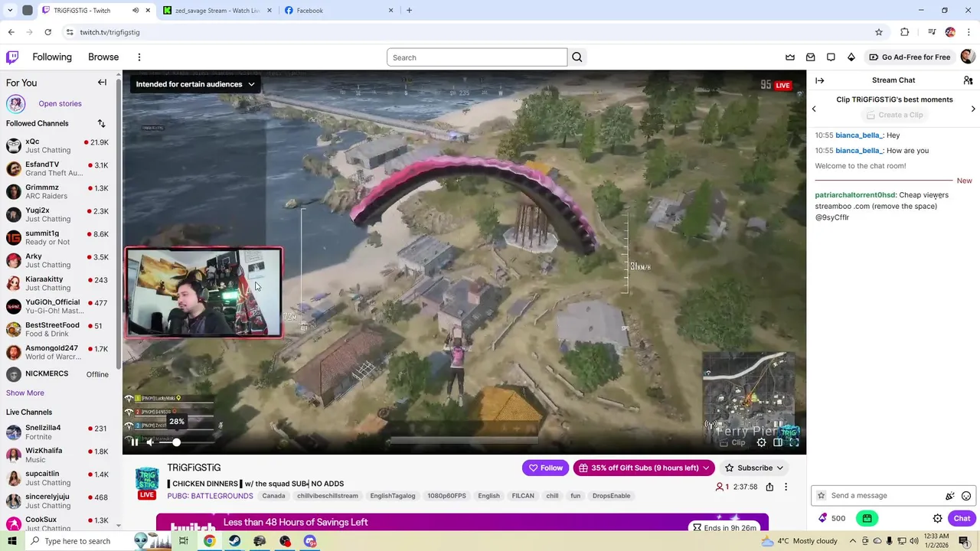This screenshot has height=551, width=980.
Task: Open the chat community users list
Action: point(968,80)
